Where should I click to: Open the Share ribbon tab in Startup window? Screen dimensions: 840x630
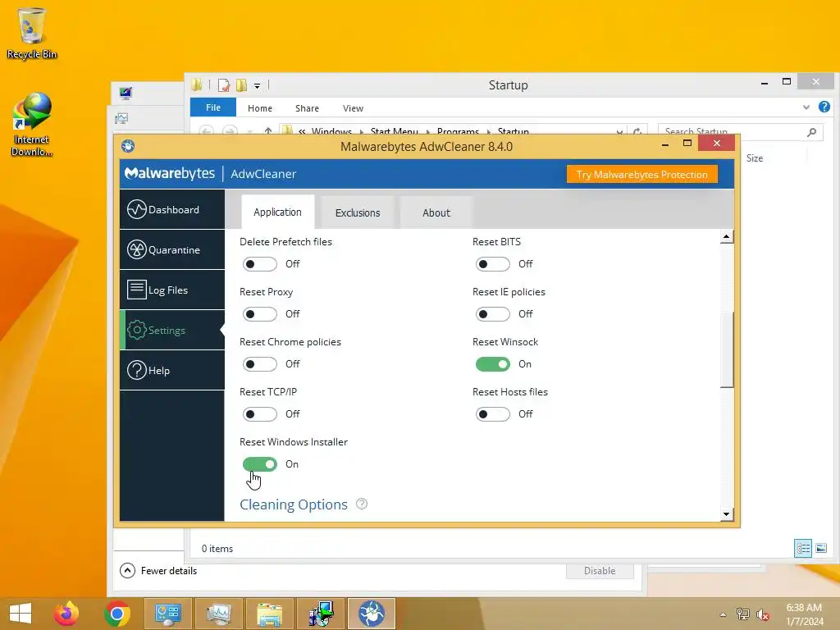[x=307, y=108]
